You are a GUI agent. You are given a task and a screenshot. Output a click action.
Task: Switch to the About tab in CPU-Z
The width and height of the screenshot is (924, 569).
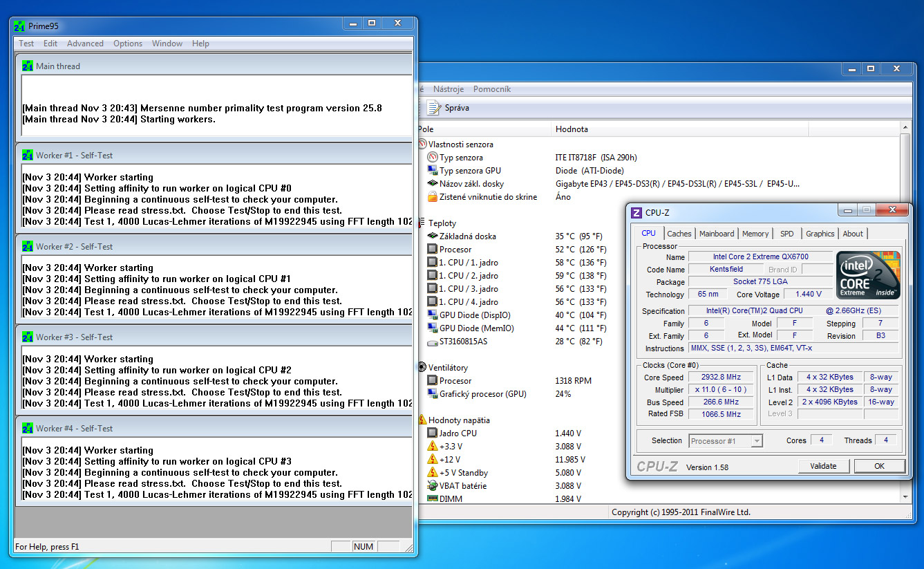point(853,234)
